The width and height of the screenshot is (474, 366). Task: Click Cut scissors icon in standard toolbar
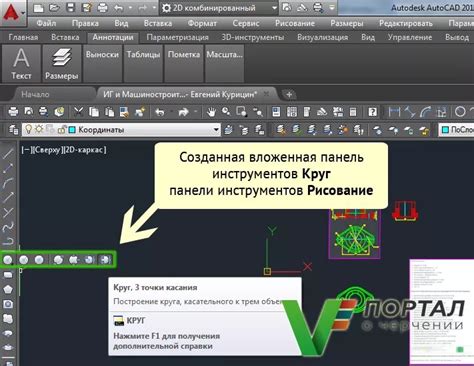[x=78, y=112]
